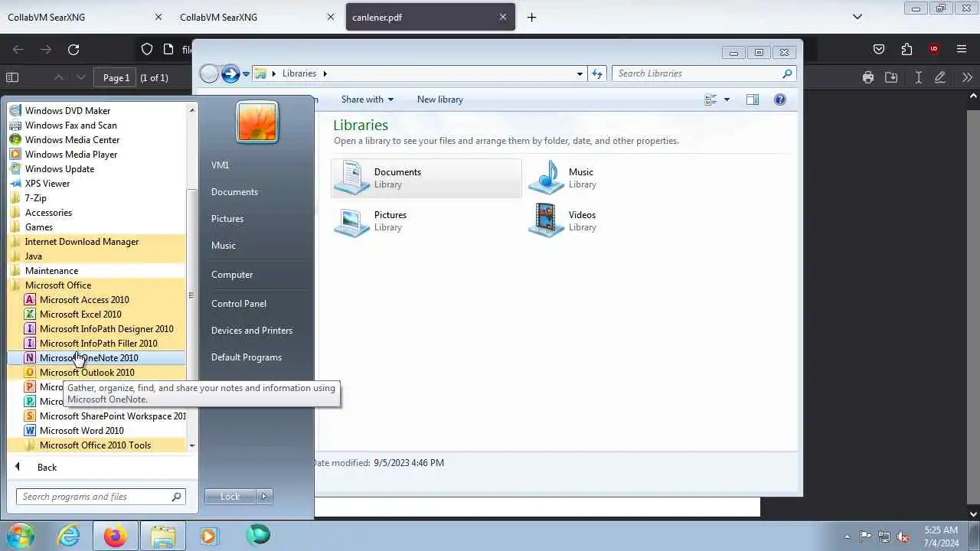Expand the Java folder

tap(33, 256)
